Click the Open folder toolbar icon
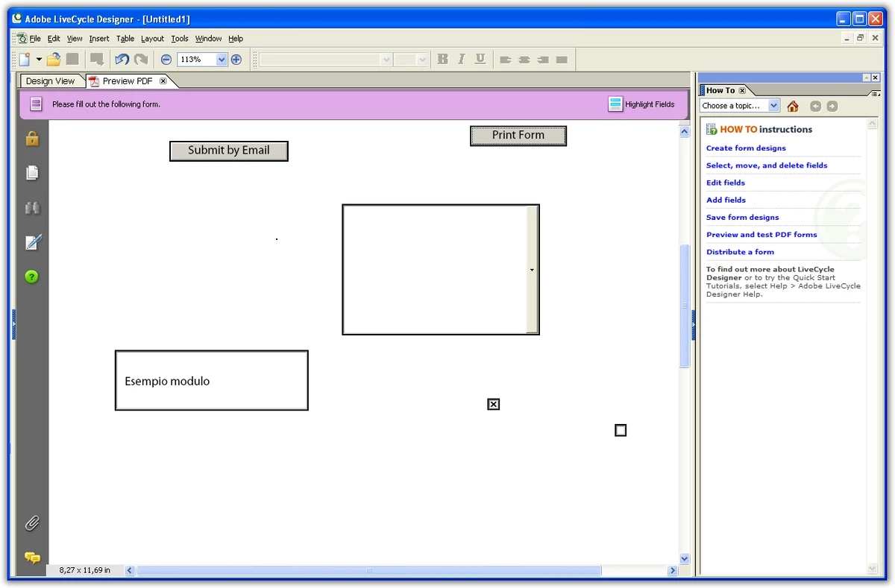 pyautogui.click(x=53, y=60)
